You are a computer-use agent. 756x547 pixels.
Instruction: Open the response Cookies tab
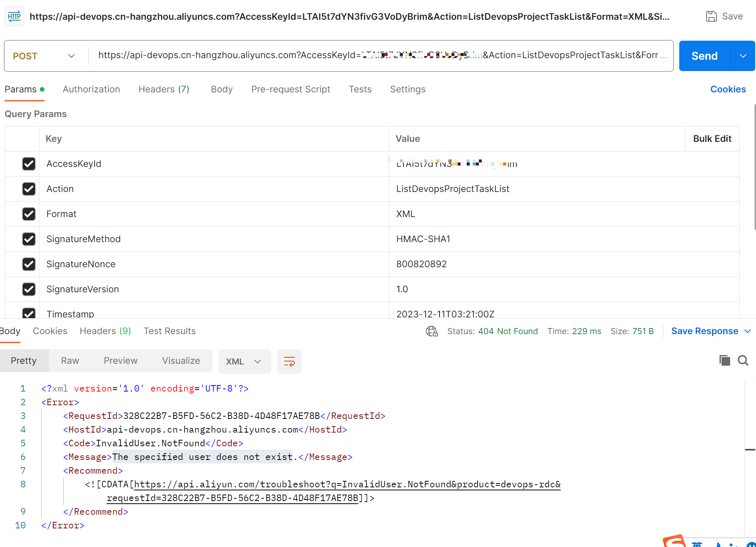[x=50, y=331]
